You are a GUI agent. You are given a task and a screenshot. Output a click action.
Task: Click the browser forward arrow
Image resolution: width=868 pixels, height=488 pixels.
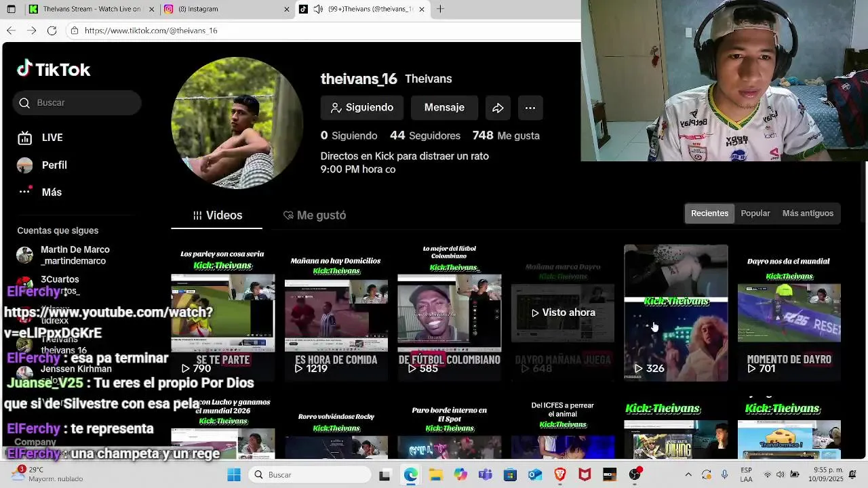point(31,30)
